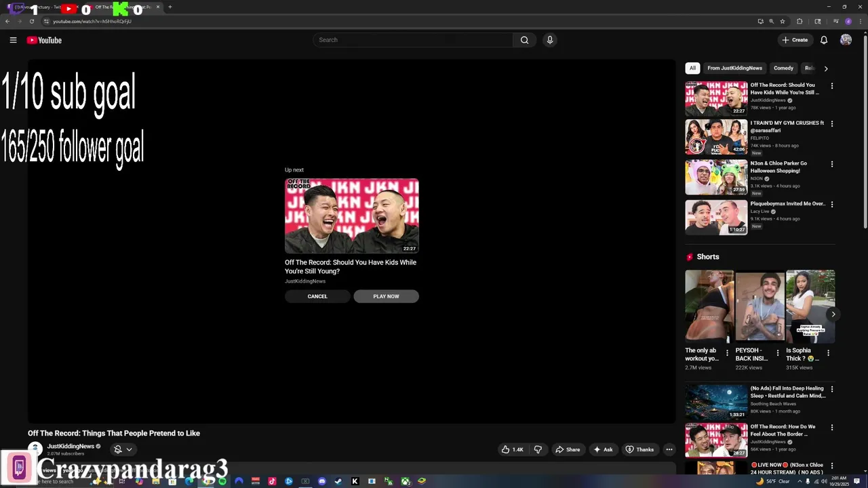Click the Ask button

pyautogui.click(x=603, y=449)
